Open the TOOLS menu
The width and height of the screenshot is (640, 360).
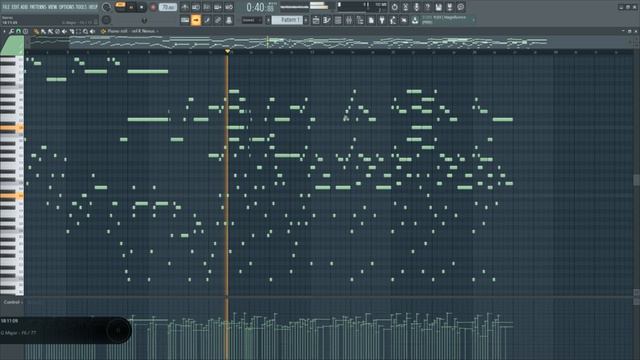[x=82, y=7]
